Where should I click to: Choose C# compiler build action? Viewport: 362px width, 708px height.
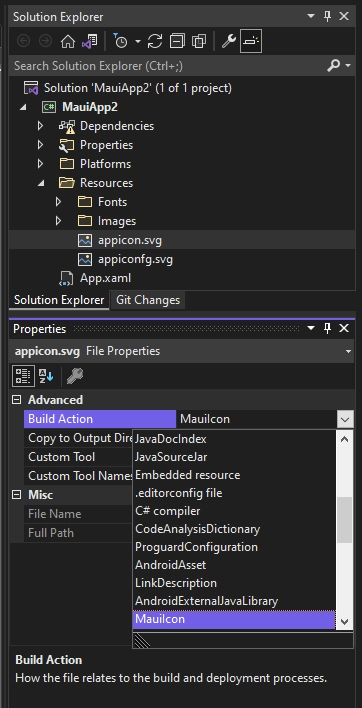pyautogui.click(x=234, y=511)
